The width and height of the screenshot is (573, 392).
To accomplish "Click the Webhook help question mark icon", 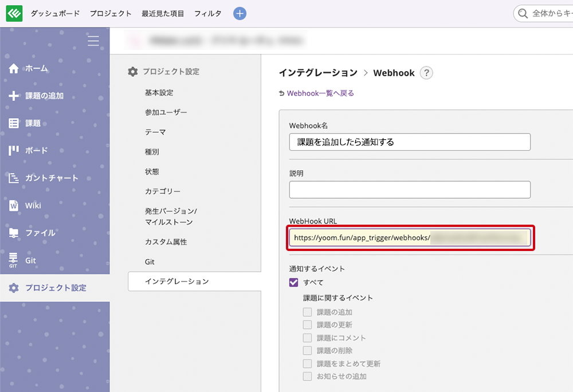I will 426,73.
